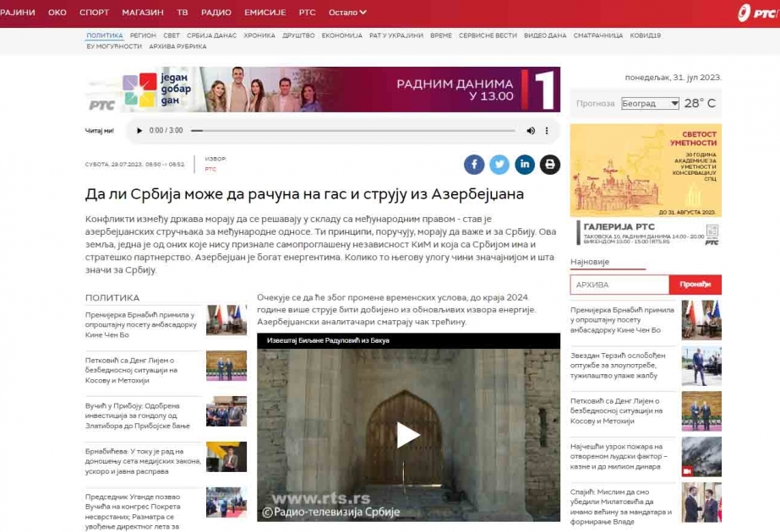Open the Рат у Украјини section
This screenshot has width=780, height=532.
coord(395,35)
